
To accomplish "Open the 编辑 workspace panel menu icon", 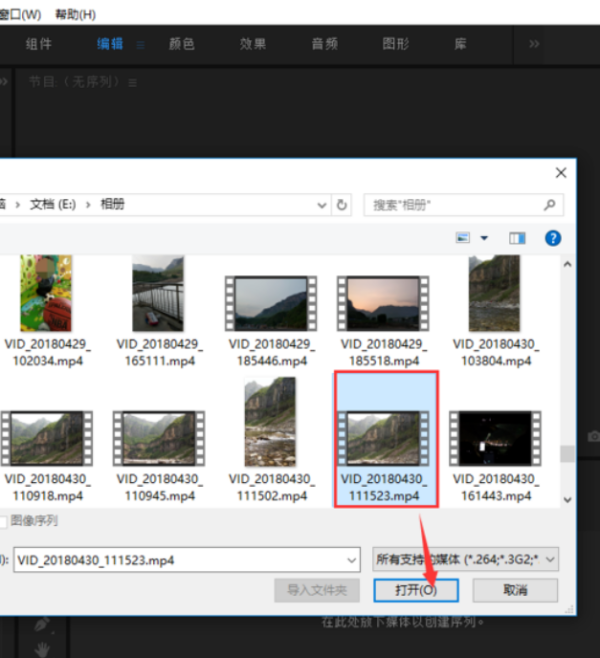I will click(141, 45).
